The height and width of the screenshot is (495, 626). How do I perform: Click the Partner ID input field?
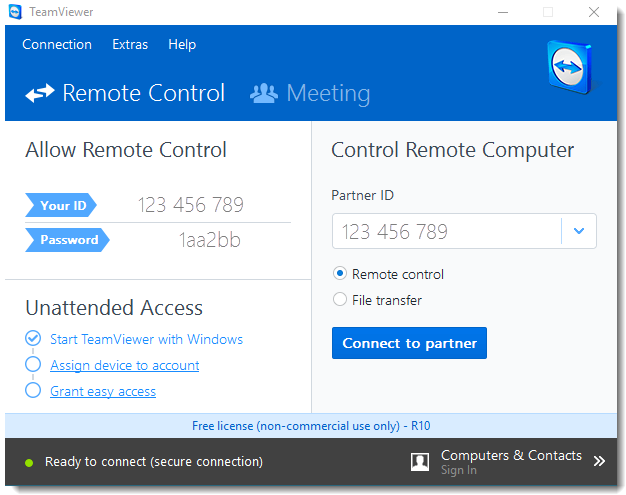(446, 232)
